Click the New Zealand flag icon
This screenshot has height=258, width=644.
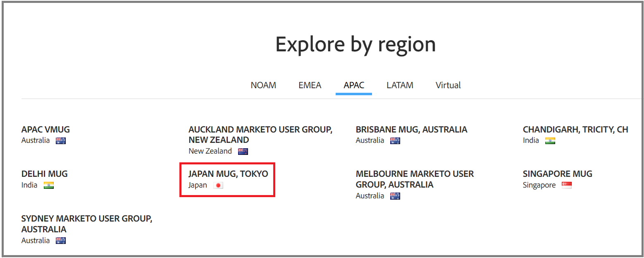243,151
